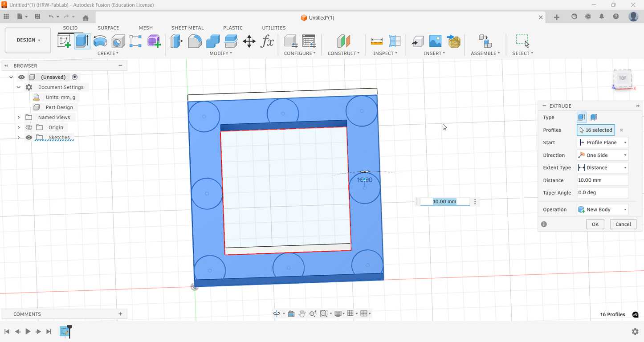The image size is (644, 342).
Task: Open the SURFACE workspace tab
Action: pos(108,28)
